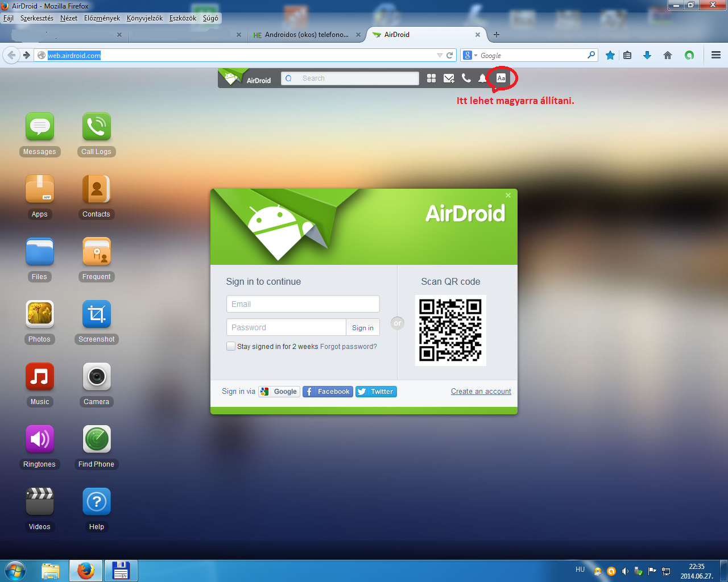Click the Sign in button
Viewport: 728px width, 582px height.
pos(363,327)
